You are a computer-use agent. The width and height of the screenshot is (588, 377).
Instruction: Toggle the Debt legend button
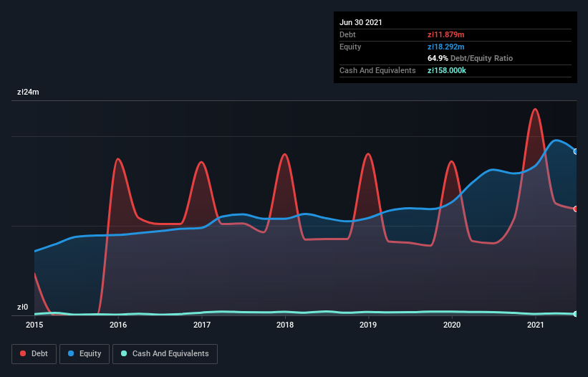click(34, 354)
